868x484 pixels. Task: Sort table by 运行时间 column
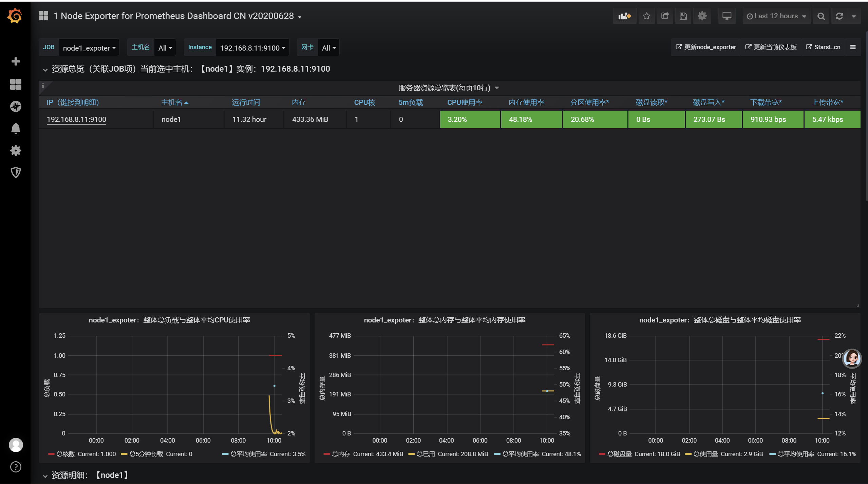point(246,103)
